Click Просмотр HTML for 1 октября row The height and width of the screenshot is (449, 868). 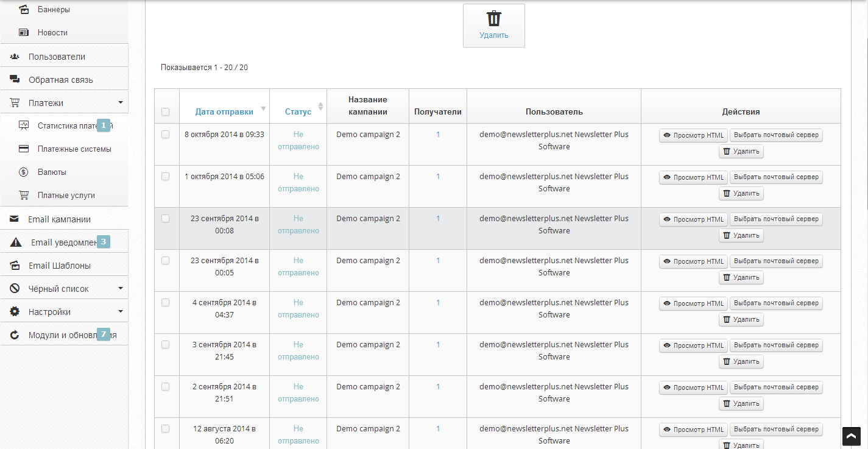(x=693, y=177)
